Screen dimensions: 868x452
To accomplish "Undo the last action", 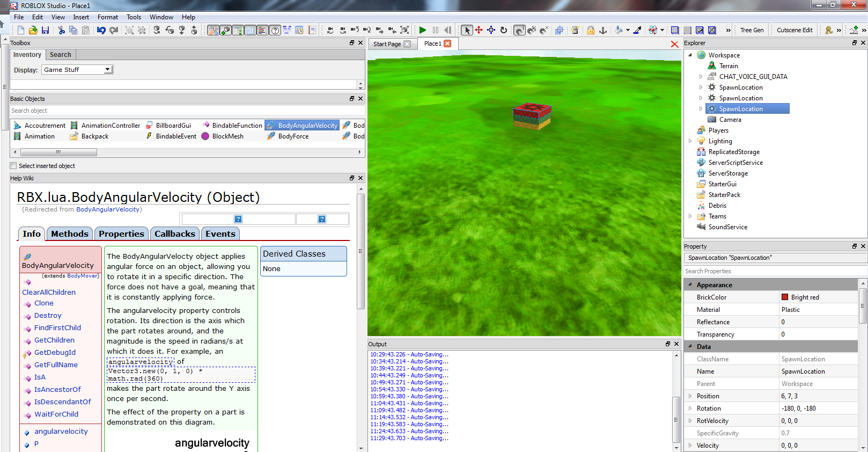I will (x=101, y=30).
